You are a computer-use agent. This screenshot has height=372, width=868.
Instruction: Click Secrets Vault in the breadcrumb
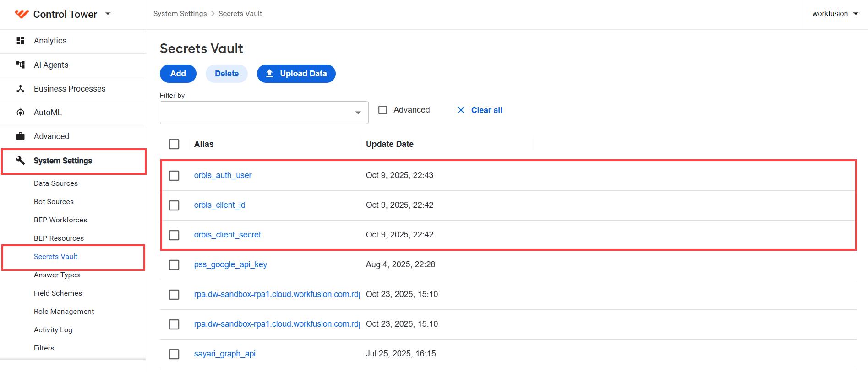pos(240,14)
